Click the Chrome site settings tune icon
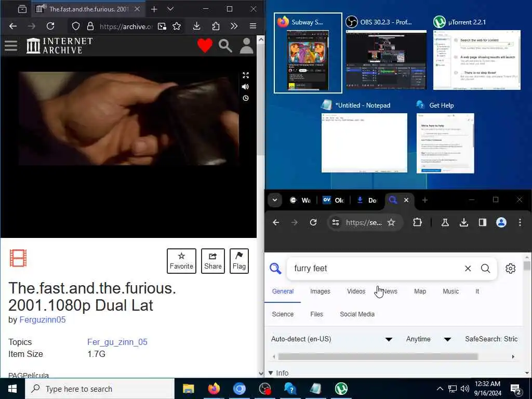The height and width of the screenshot is (399, 532). 336,222
